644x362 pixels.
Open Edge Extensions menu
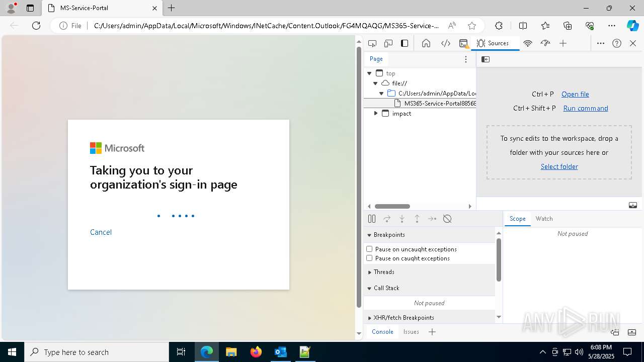pos(499,26)
